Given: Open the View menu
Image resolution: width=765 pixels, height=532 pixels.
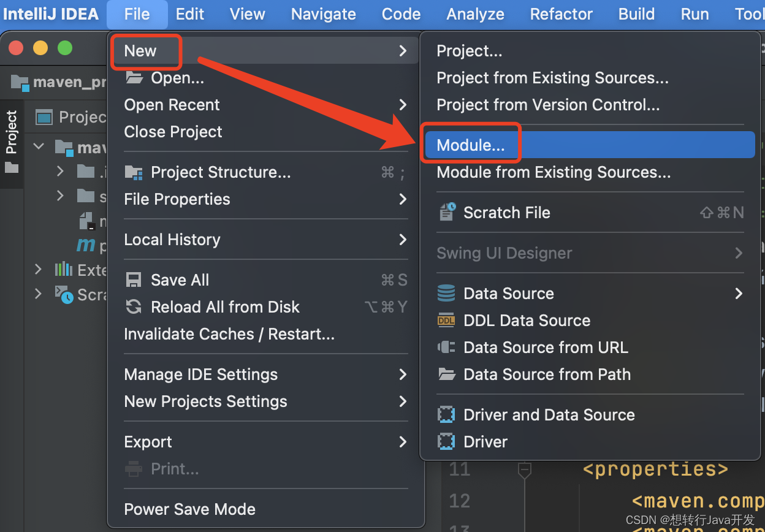Looking at the screenshot, I should [x=248, y=14].
